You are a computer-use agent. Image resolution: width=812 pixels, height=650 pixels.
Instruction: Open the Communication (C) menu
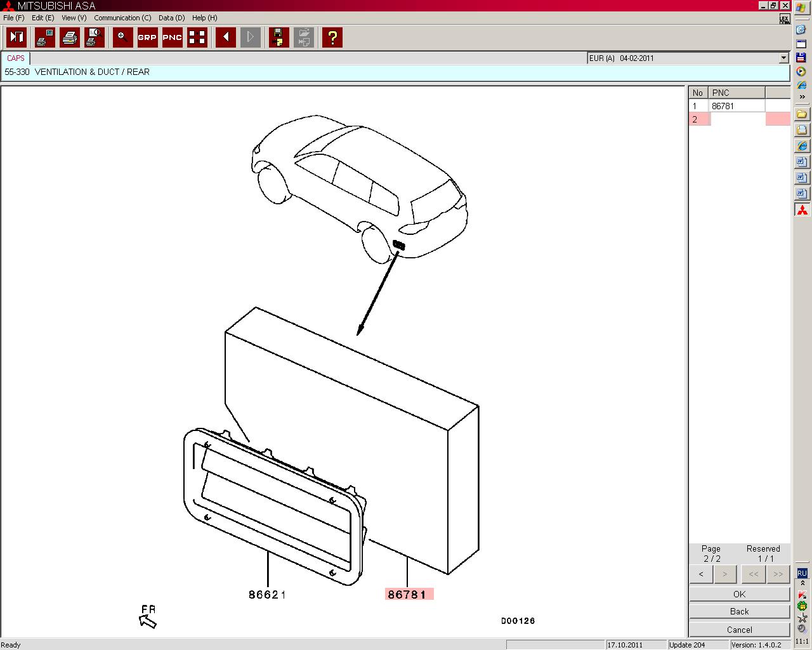pyautogui.click(x=122, y=18)
